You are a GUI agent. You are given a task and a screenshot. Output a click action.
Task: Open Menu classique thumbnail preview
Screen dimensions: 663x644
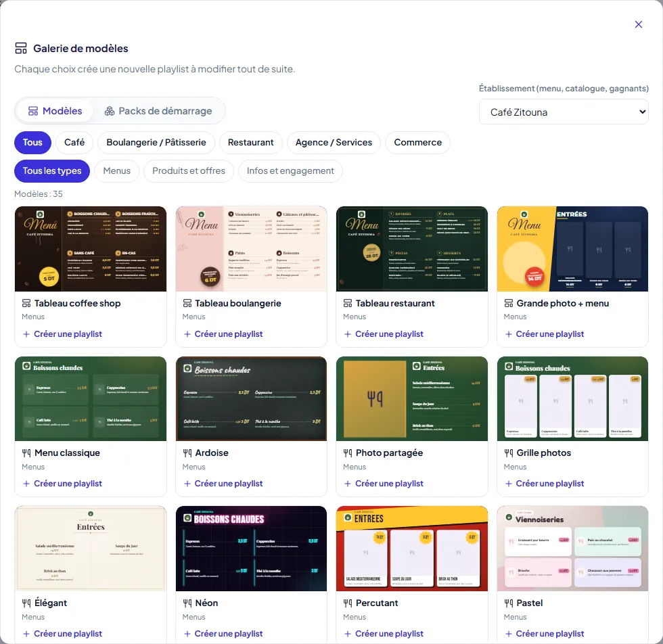point(91,398)
